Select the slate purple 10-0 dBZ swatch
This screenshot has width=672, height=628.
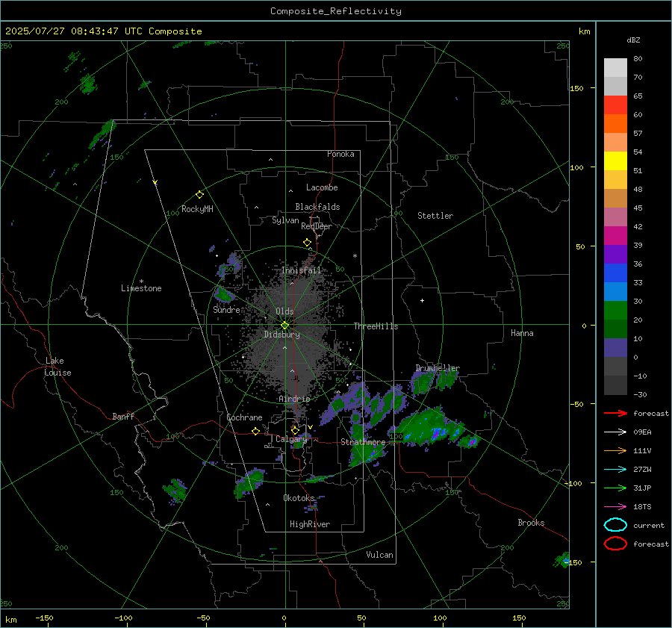(x=615, y=348)
